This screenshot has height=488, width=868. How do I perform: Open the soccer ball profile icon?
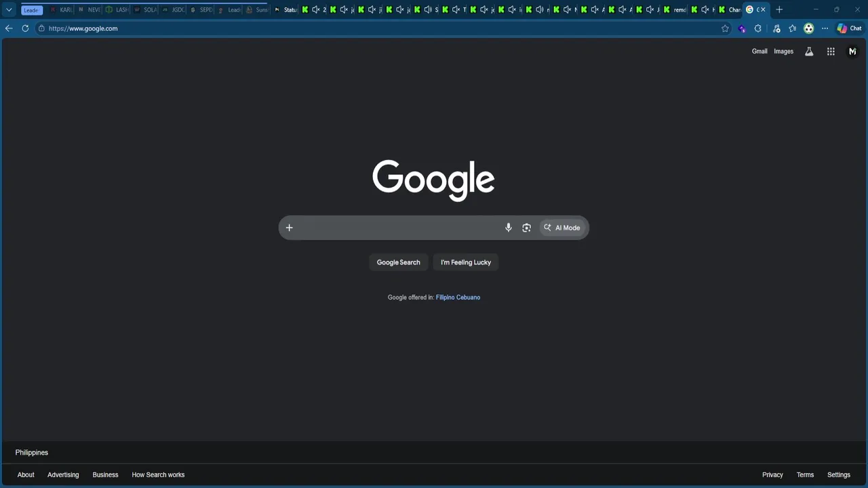(x=808, y=28)
